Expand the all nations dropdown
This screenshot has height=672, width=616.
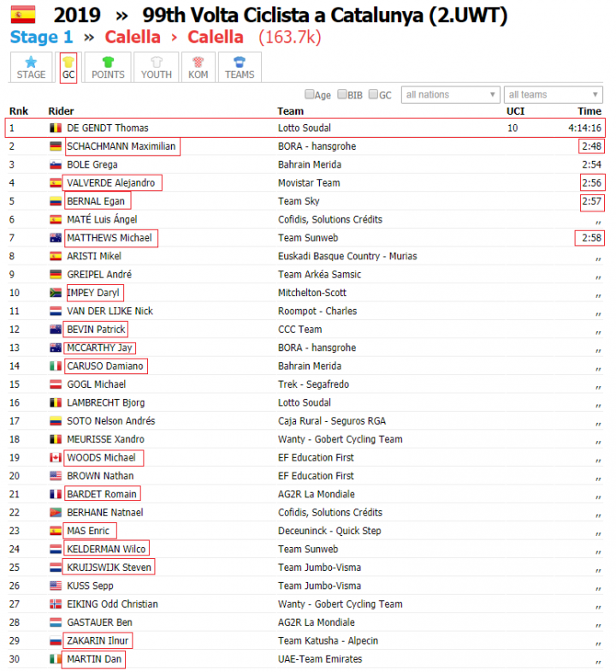click(450, 95)
